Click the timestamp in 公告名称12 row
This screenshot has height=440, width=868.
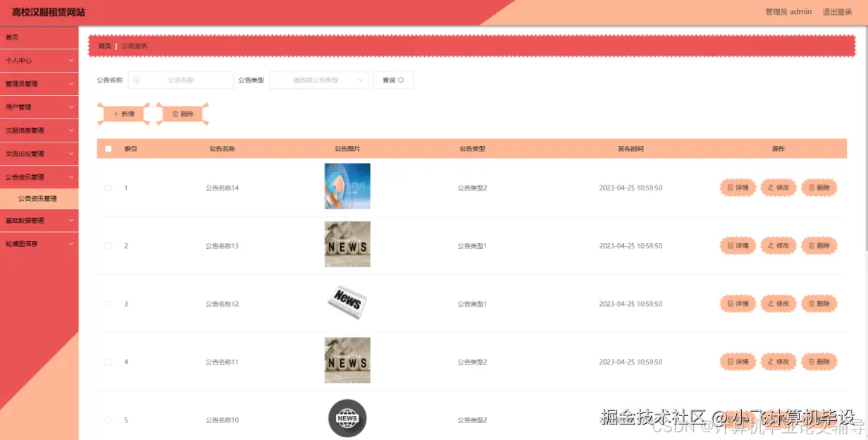tap(631, 304)
